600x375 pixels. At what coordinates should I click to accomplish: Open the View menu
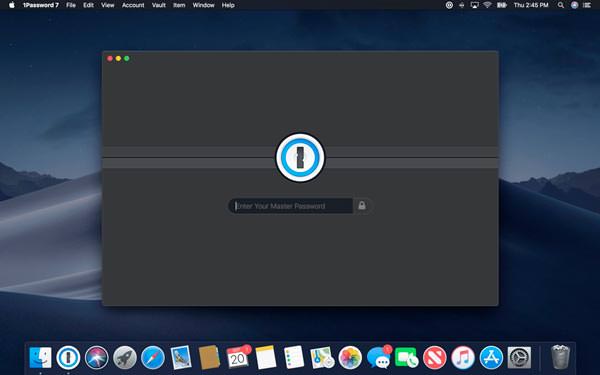click(108, 5)
